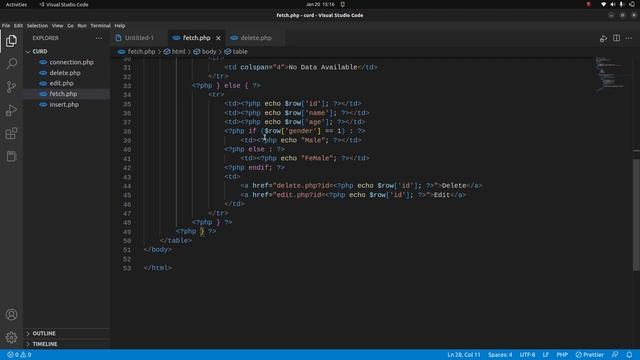Click html breadcrumb item
Viewport: 640px width, 360px height.
tap(175, 52)
